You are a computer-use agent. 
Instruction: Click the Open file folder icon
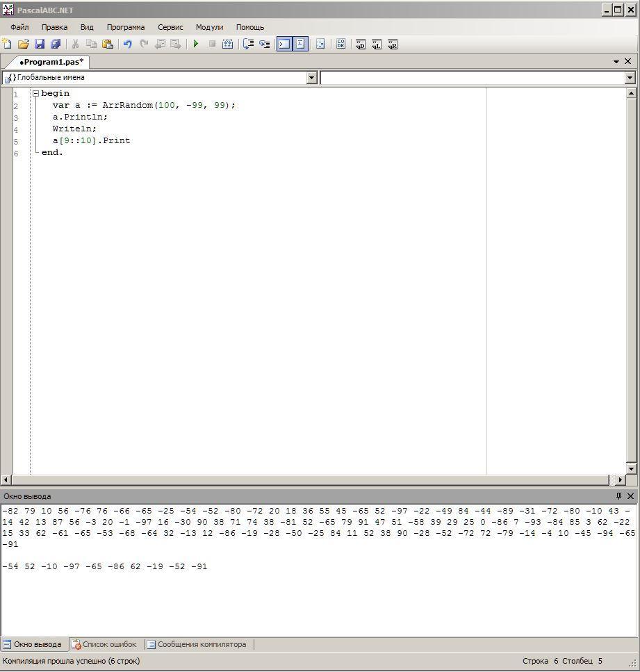pos(23,44)
